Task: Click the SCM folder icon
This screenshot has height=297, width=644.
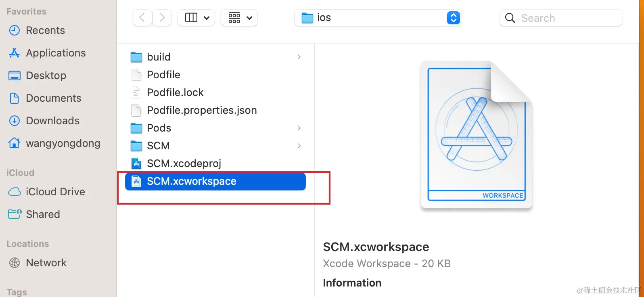Action: pyautogui.click(x=136, y=146)
